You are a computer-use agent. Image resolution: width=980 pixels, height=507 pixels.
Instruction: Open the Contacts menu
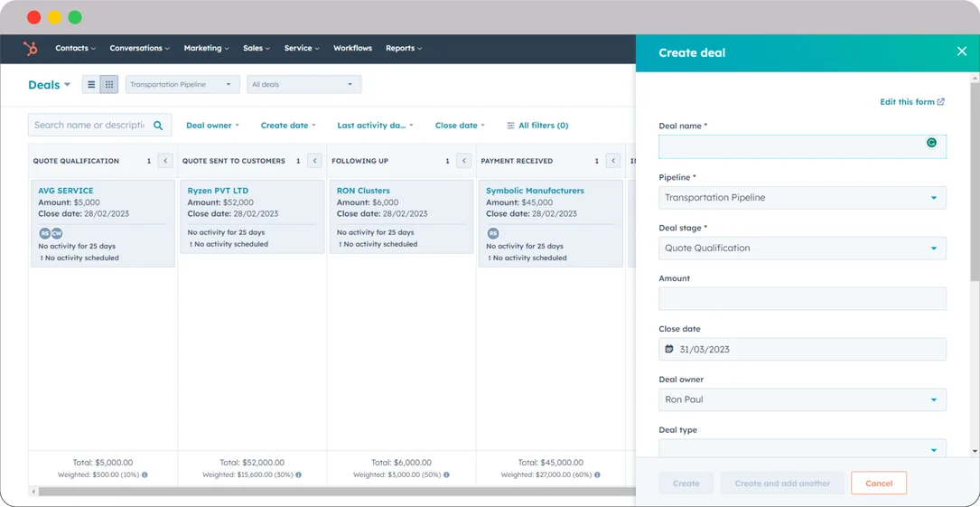tap(76, 48)
